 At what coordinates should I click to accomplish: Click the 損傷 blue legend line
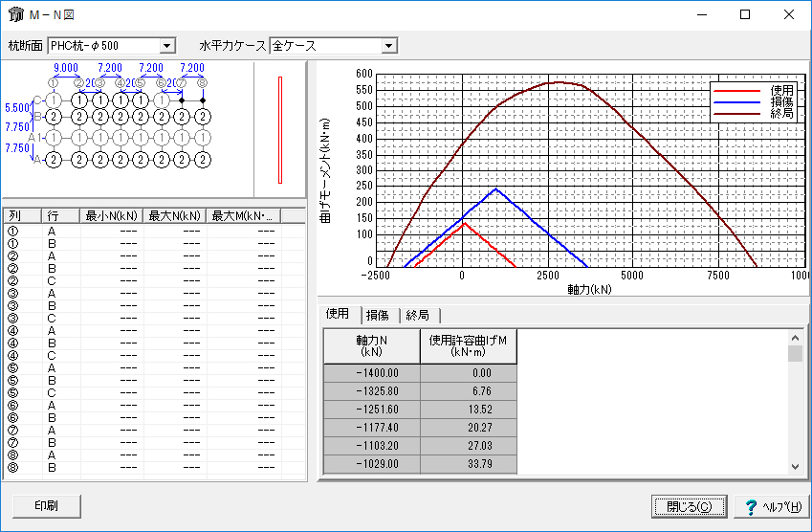pos(736,102)
